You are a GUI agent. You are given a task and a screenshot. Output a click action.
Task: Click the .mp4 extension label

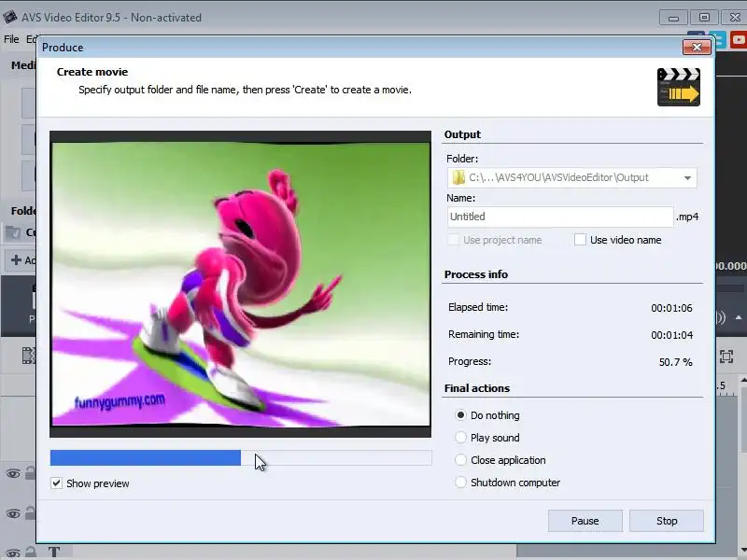(x=687, y=217)
